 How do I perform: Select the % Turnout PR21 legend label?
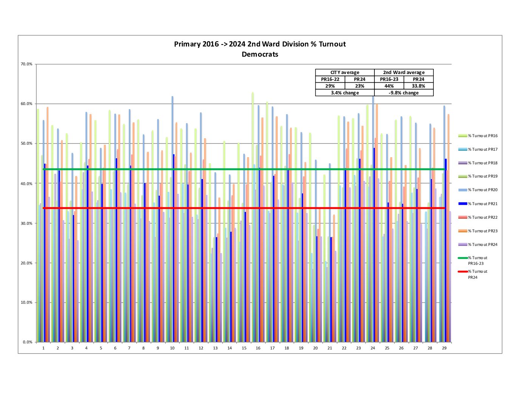click(483, 204)
